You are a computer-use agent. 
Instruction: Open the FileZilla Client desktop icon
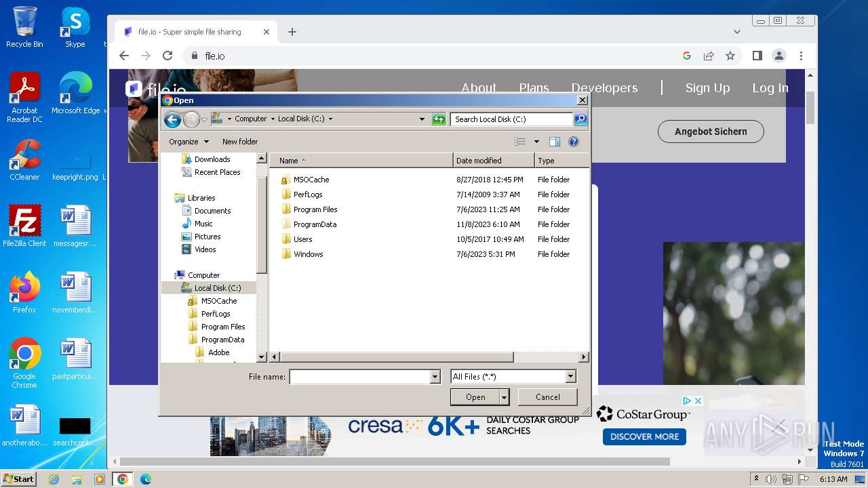tap(24, 226)
